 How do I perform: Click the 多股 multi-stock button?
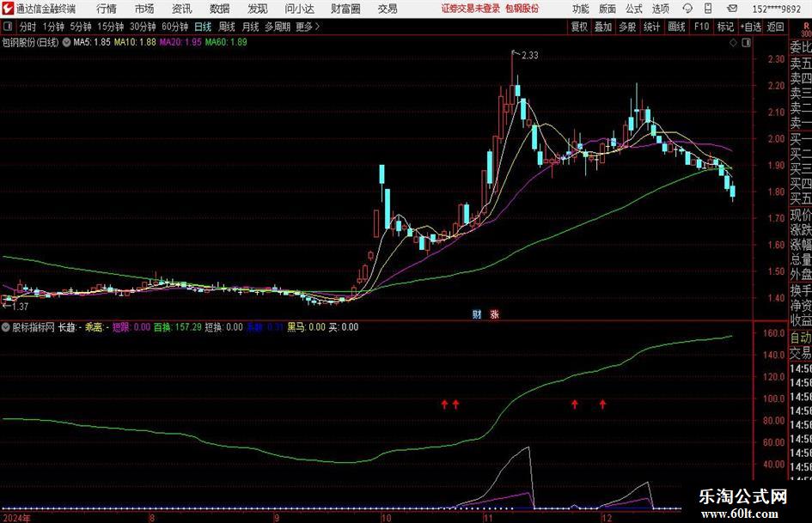(x=627, y=27)
